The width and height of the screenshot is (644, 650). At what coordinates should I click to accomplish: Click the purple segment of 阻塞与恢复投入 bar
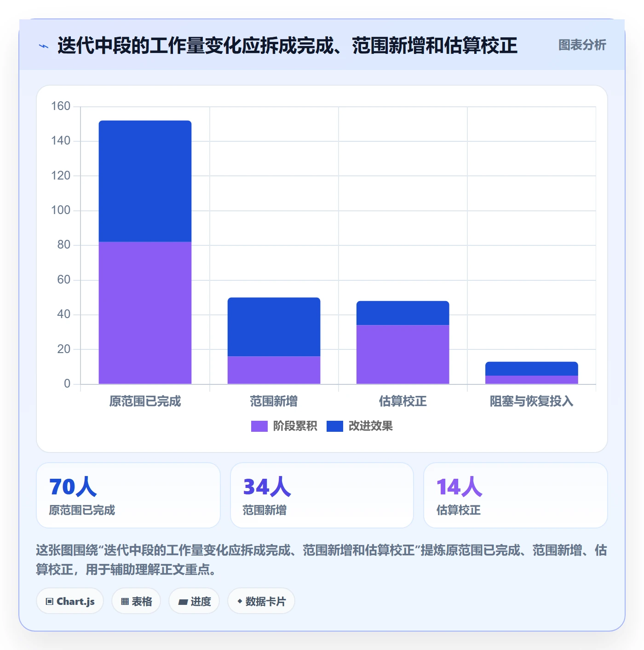point(531,380)
